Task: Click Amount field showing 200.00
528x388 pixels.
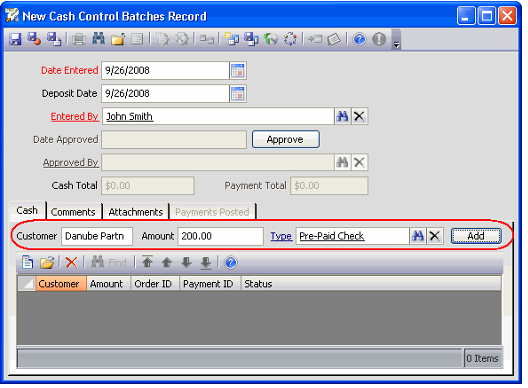Action: 220,236
